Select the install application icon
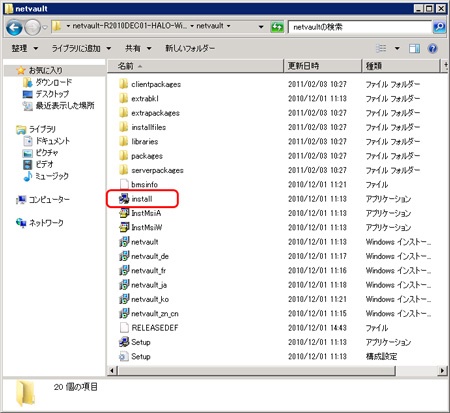The image size is (450, 413). click(124, 199)
